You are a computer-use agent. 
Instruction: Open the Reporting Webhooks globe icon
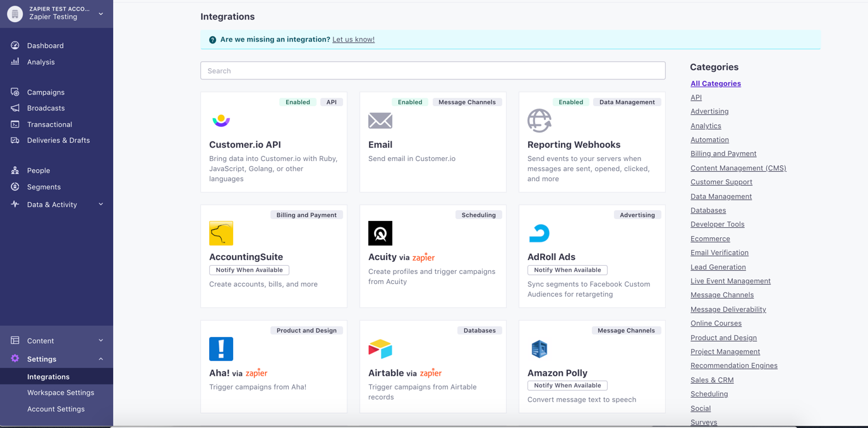[x=539, y=119]
